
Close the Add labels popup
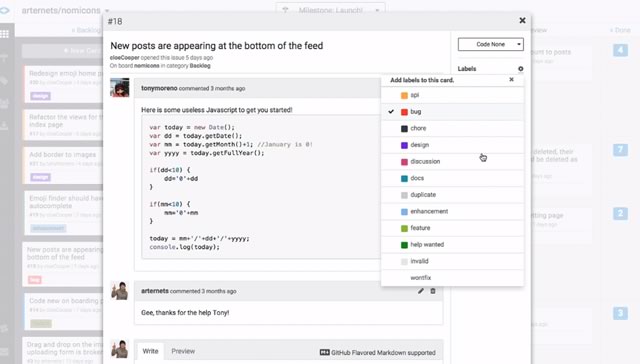[511, 80]
